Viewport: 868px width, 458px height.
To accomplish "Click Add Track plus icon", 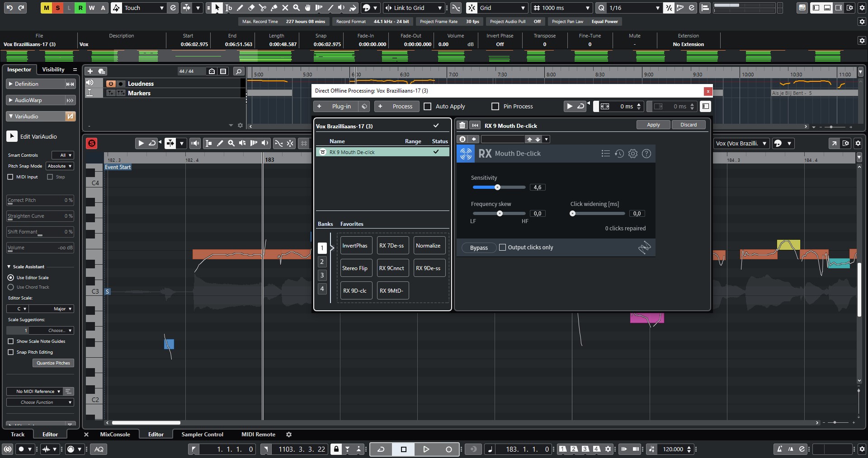I will tap(90, 71).
